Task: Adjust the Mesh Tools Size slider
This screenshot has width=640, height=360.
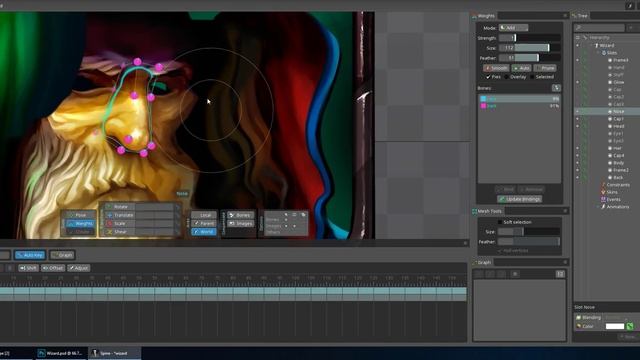Action: pos(529,231)
